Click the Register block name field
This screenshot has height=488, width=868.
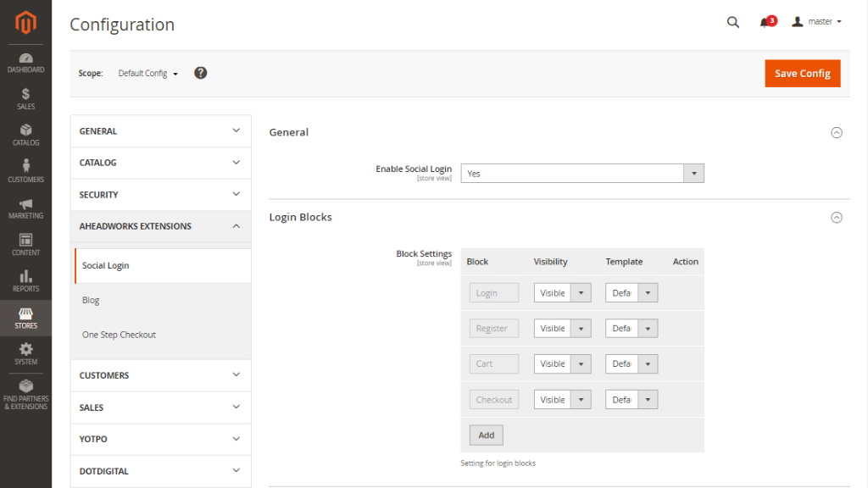coord(494,328)
